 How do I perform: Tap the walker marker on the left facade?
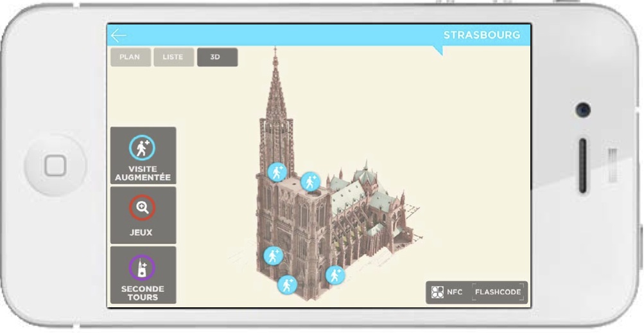[273, 256]
